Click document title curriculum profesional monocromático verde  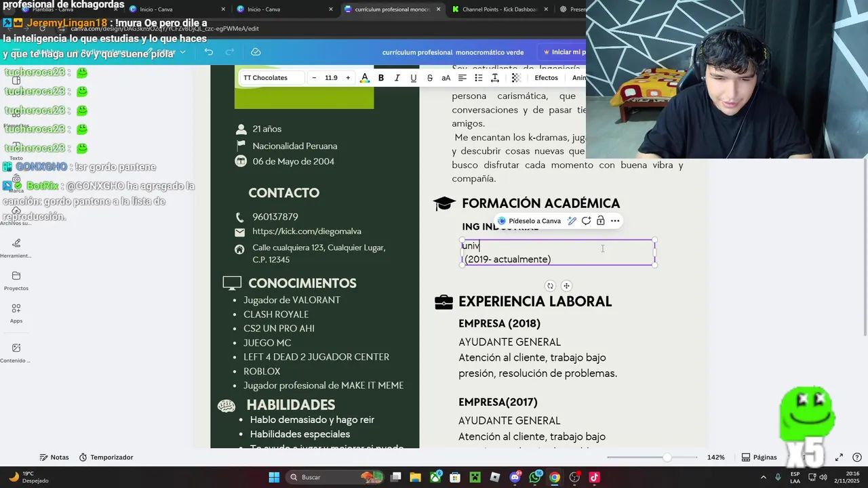[453, 52]
